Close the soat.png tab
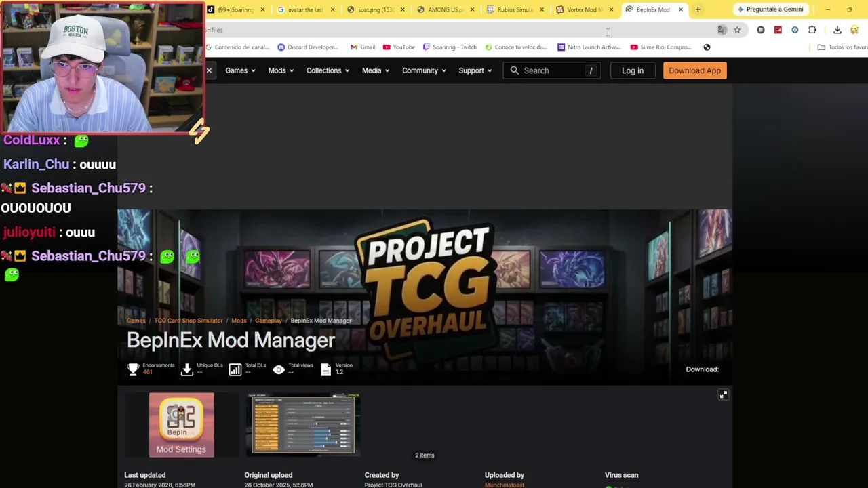Viewport: 868px width, 488px height. point(403,9)
